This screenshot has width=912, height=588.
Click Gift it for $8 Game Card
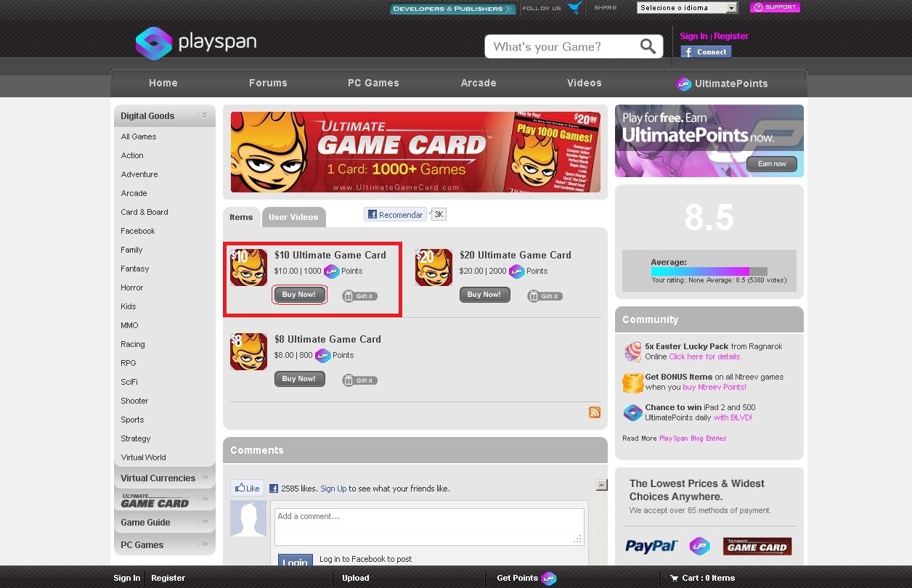pyautogui.click(x=359, y=380)
